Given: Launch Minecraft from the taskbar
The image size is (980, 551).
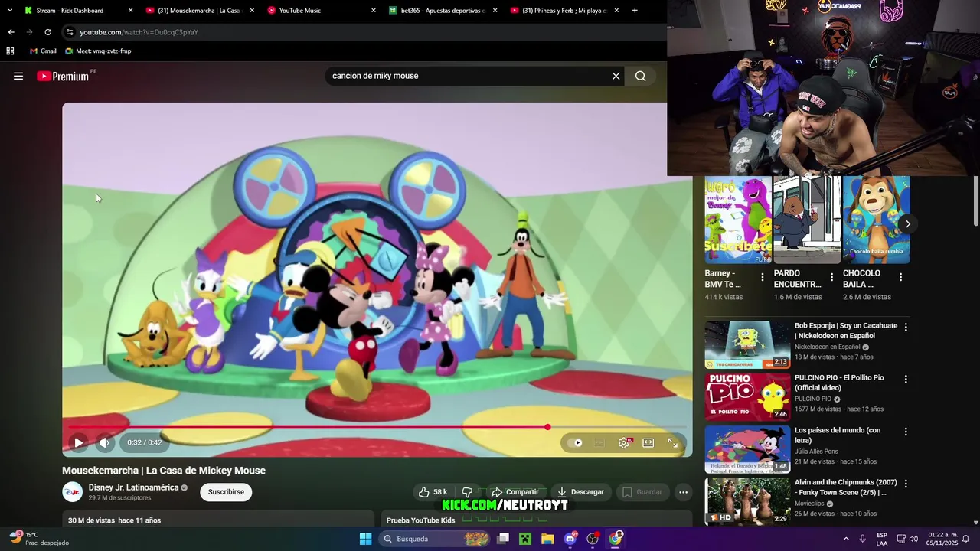Looking at the screenshot, I should tap(525, 539).
